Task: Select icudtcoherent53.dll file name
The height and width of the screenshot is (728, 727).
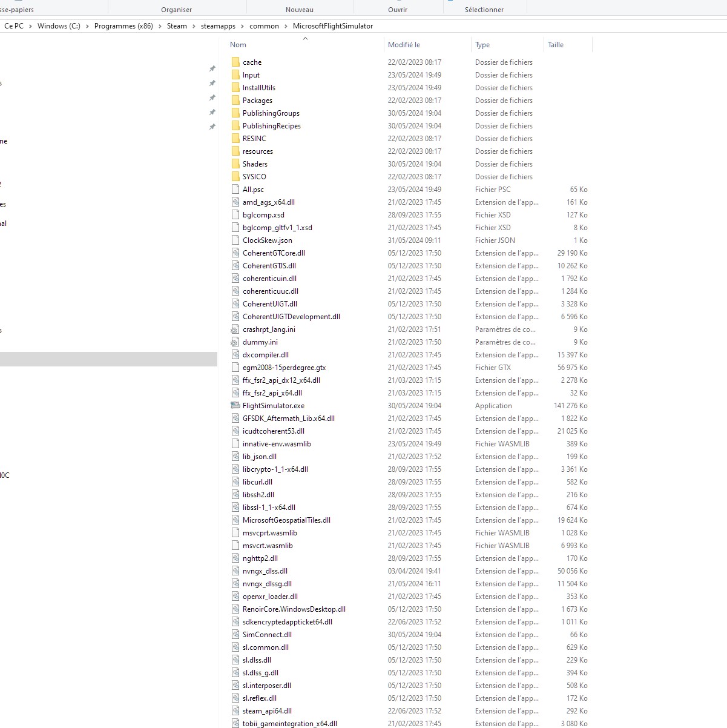Action: [273, 431]
